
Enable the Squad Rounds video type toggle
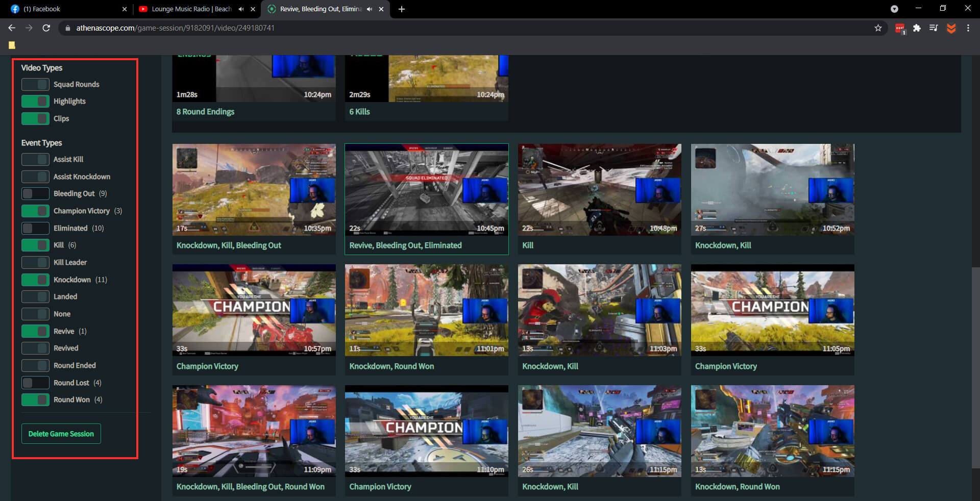tap(35, 84)
